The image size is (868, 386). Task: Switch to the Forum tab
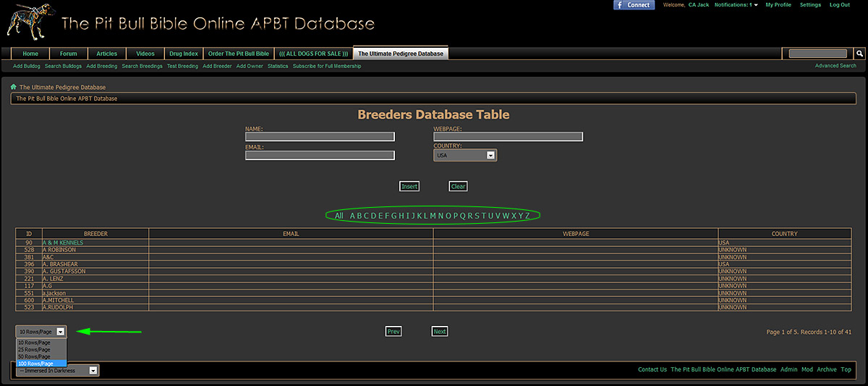coord(68,54)
